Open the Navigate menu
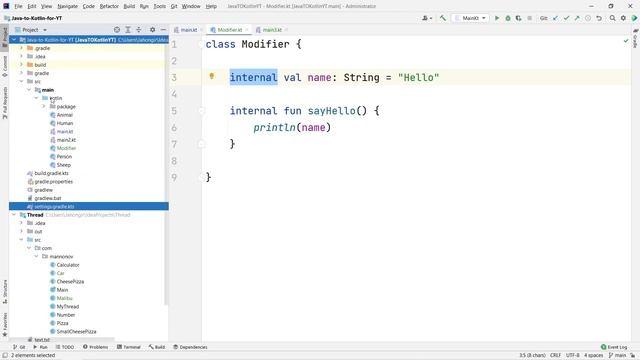Viewport: 640px width, 360px height. pyautogui.click(x=67, y=6)
